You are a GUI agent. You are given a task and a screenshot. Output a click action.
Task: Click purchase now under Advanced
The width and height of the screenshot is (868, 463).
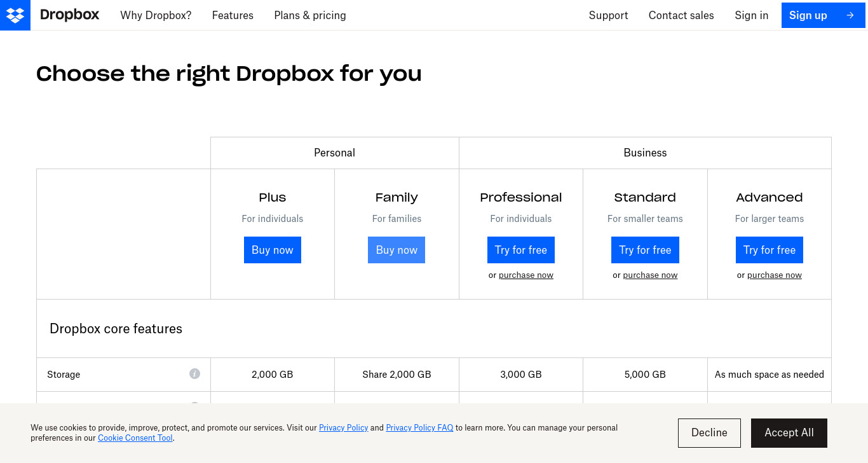775,275
